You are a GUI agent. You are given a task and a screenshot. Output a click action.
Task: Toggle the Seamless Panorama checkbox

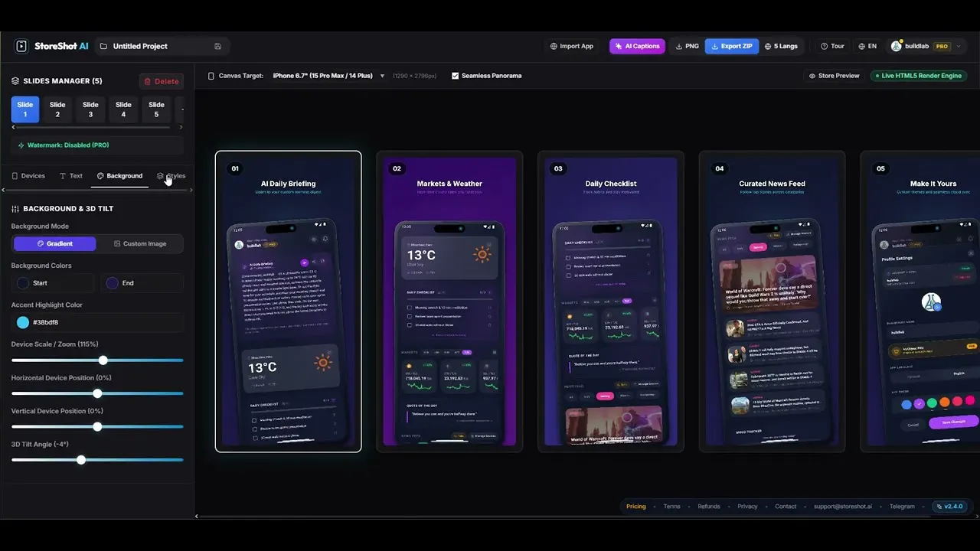456,76
